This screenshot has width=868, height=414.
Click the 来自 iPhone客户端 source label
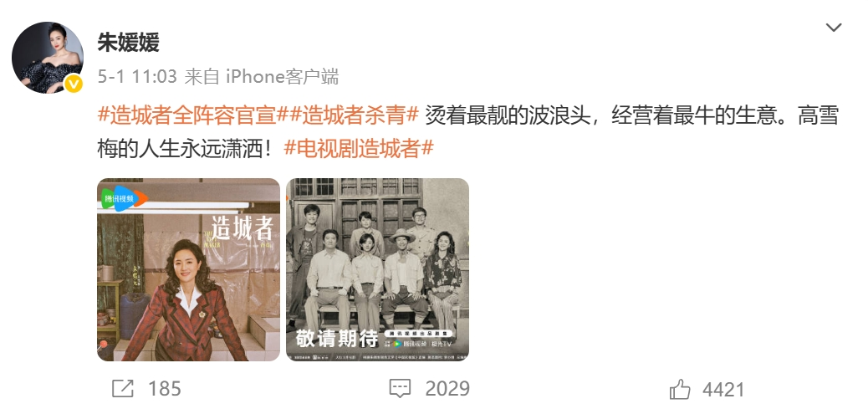(261, 76)
